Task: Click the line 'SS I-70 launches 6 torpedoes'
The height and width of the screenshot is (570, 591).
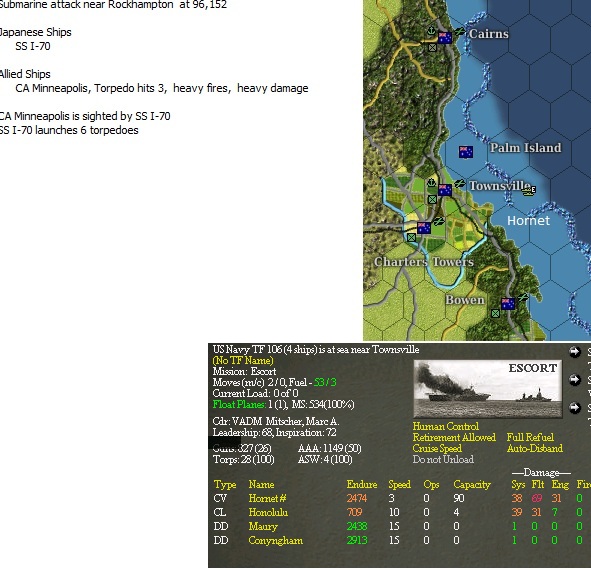Action: coord(69,130)
